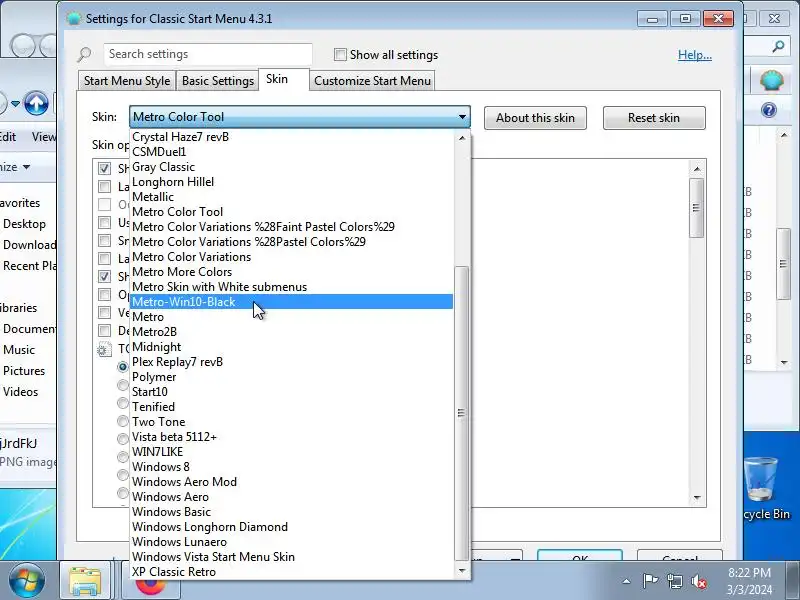Switch to Basic Settings tab
This screenshot has width=800, height=600.
[218, 81]
